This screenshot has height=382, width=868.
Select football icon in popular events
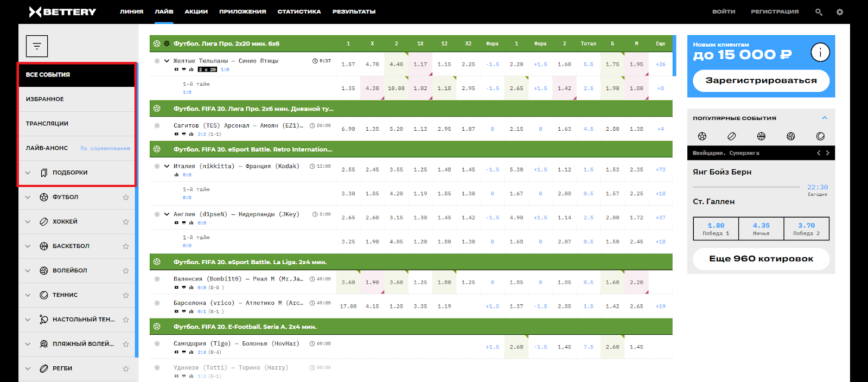(x=702, y=136)
